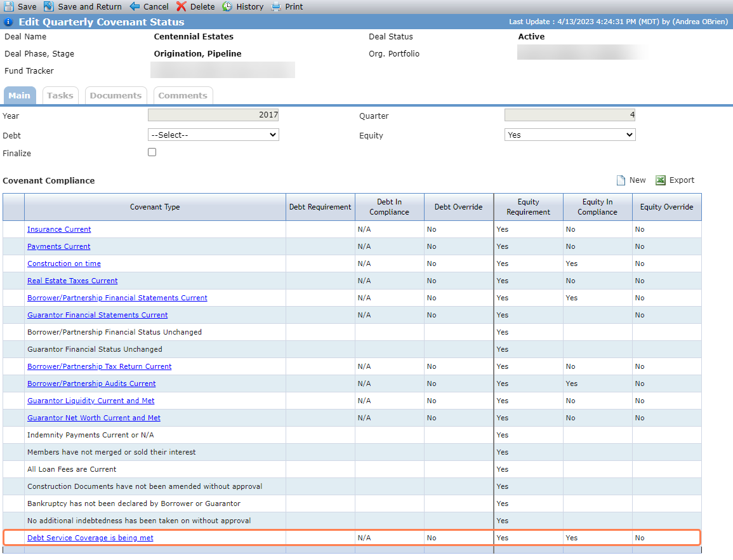Open the Insurance Current link
Image resolution: width=733 pixels, height=560 pixels.
59,229
